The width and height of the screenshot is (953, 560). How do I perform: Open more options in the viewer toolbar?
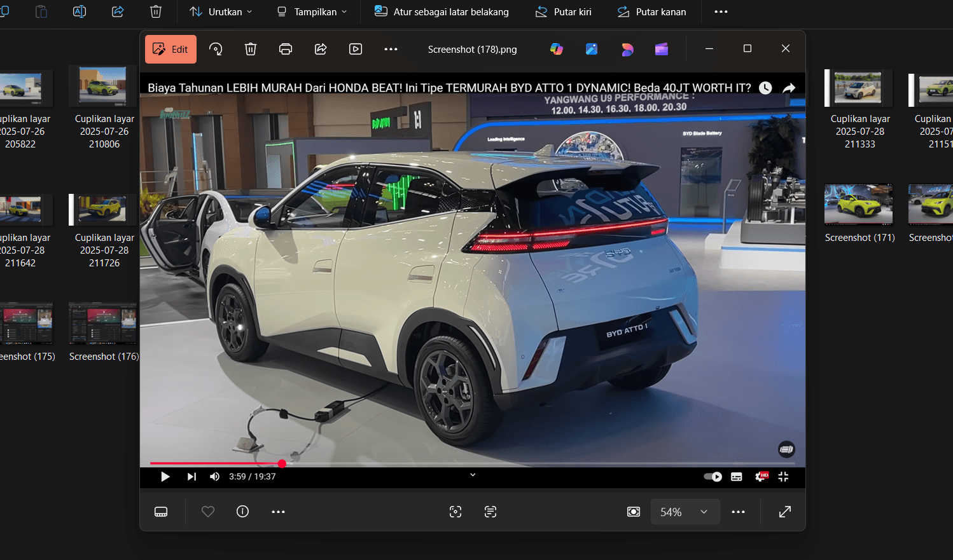point(391,49)
